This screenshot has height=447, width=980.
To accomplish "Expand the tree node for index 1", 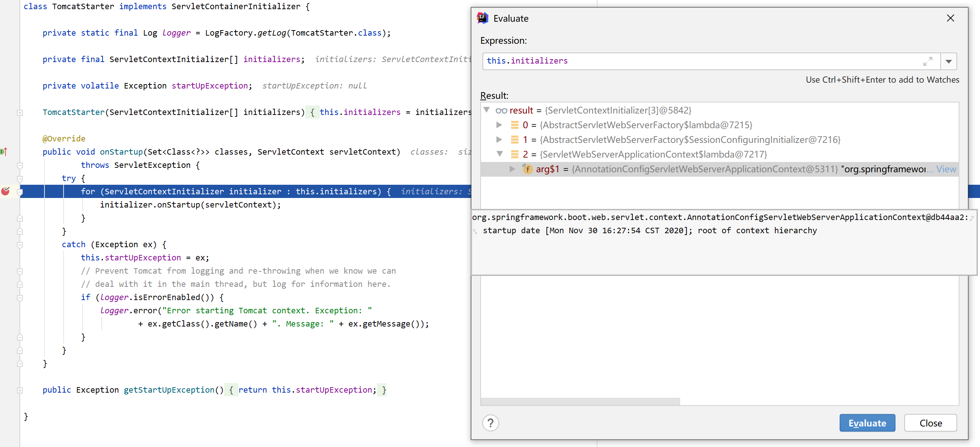I will tap(498, 139).
